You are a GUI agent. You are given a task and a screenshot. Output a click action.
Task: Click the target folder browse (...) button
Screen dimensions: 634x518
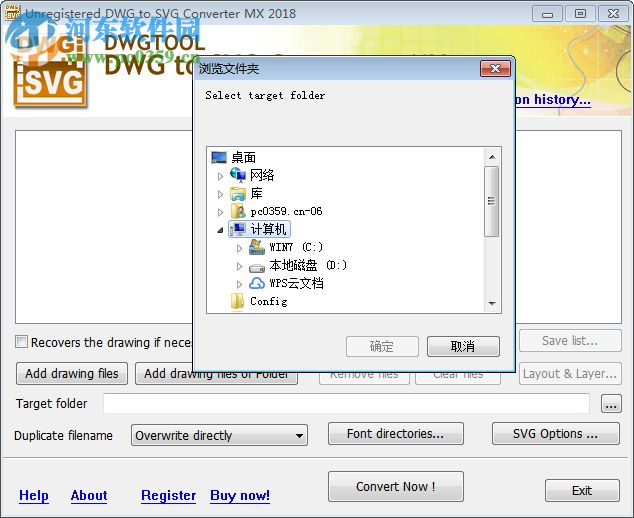(x=611, y=403)
